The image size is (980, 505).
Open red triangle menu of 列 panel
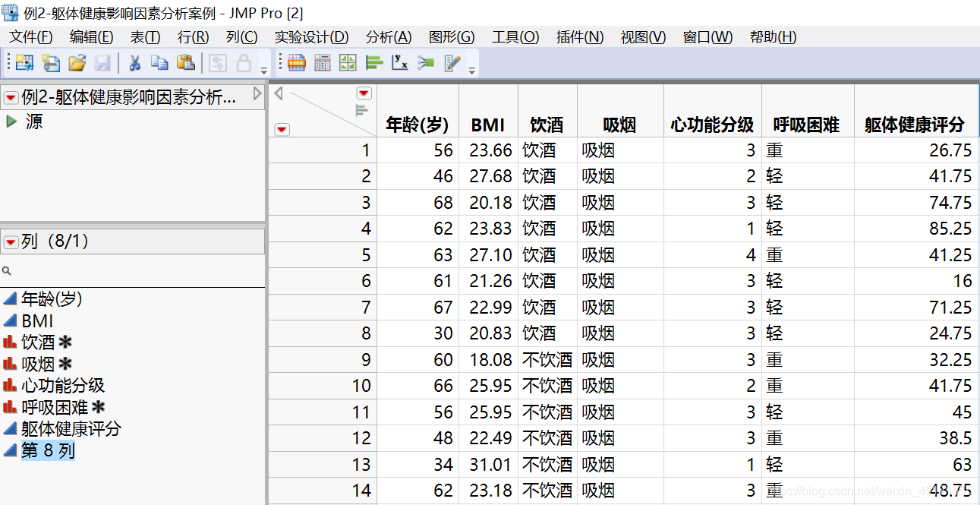pos(11,241)
